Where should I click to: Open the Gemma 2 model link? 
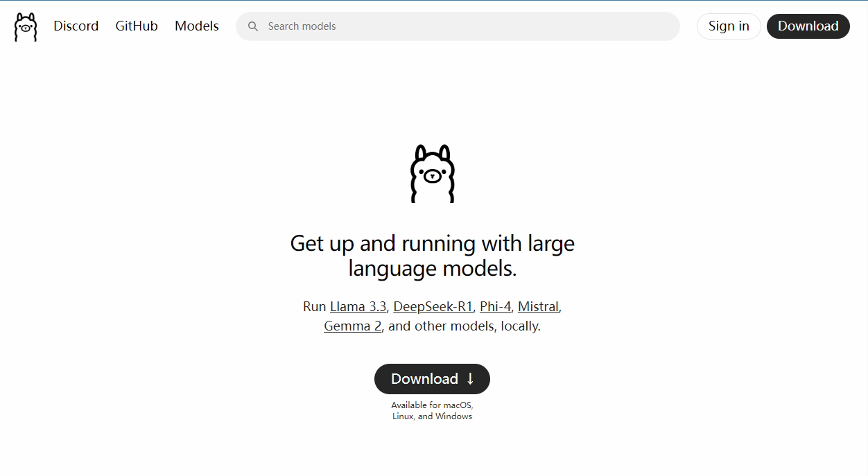click(x=353, y=326)
